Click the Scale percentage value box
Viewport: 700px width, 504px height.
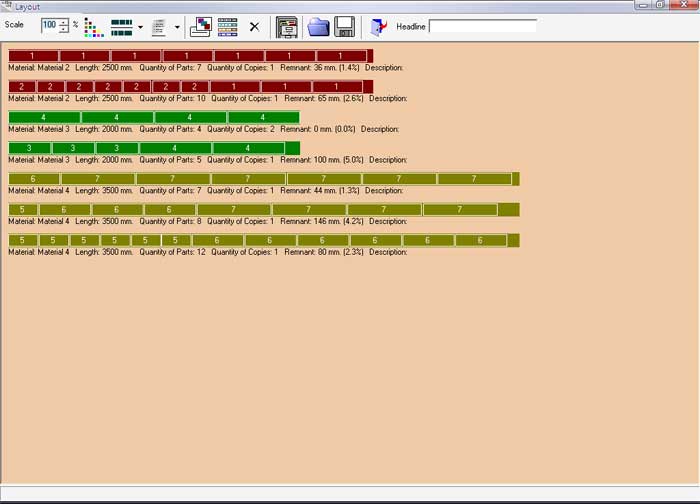click(49, 25)
